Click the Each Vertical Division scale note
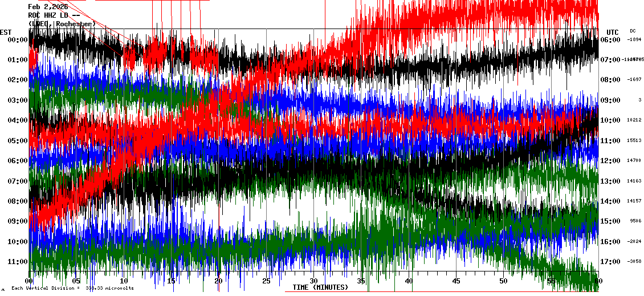 click(72, 289)
